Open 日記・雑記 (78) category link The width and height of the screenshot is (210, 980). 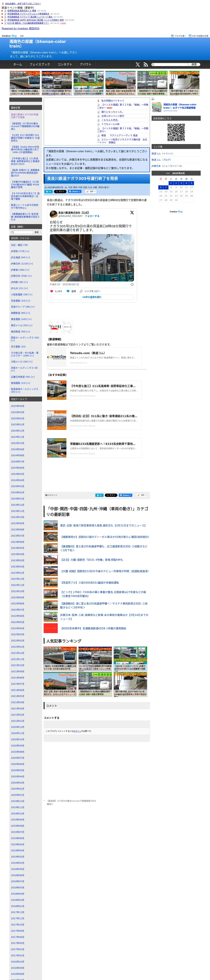19,245
